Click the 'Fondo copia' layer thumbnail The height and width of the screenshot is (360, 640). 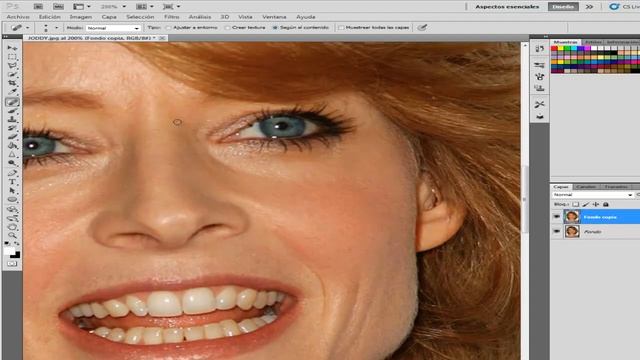(572, 217)
